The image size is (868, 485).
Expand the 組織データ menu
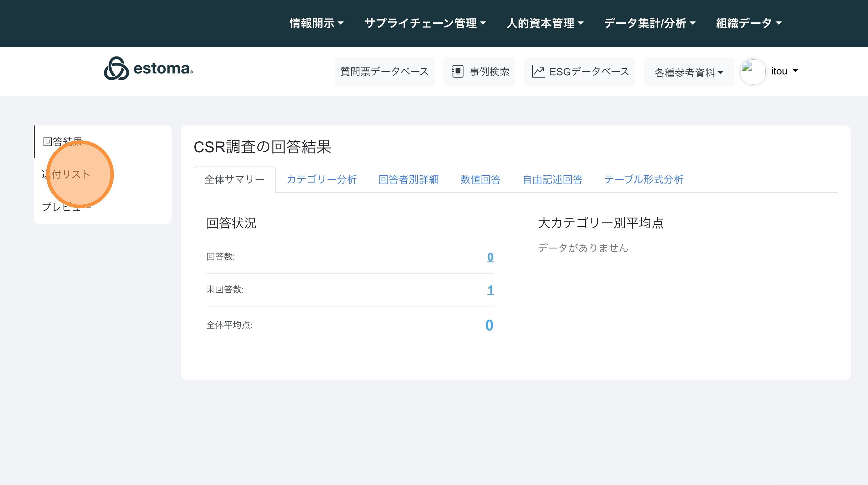coord(748,23)
